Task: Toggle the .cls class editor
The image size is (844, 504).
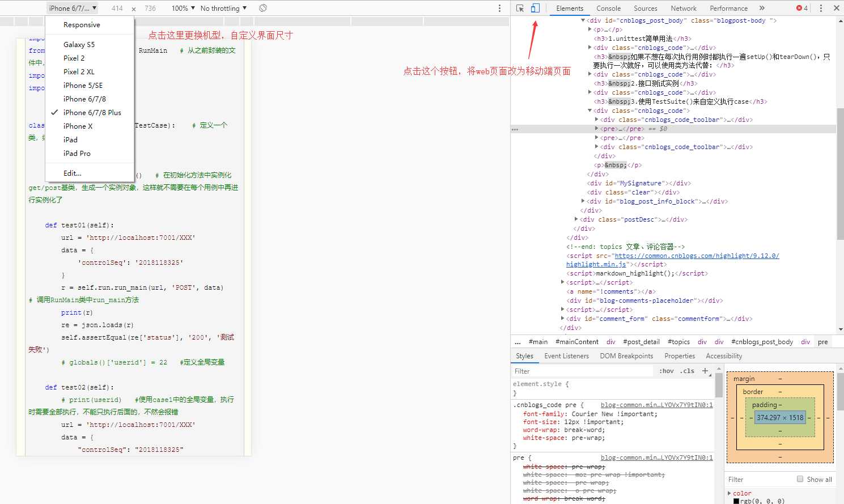Action: coord(687,371)
